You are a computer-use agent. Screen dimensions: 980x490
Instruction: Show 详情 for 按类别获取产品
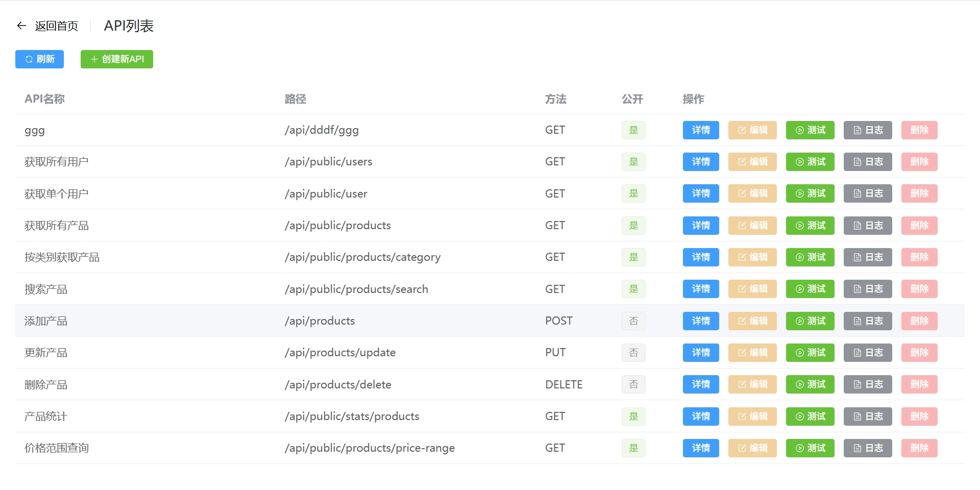701,257
